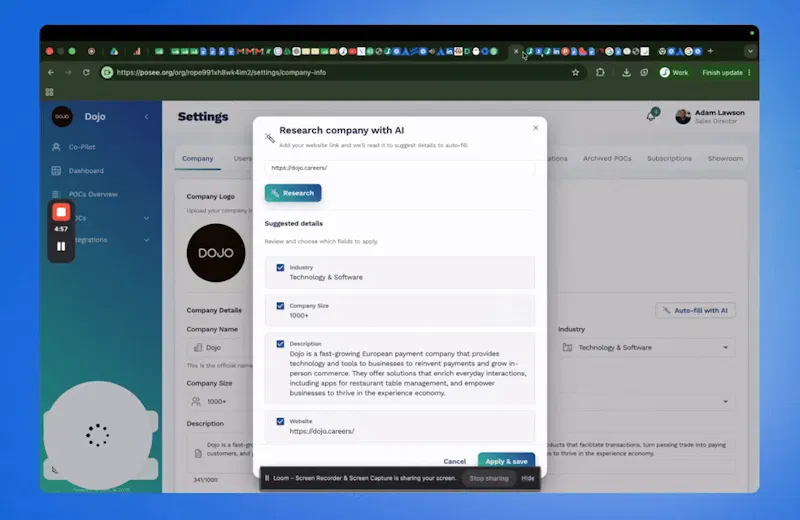
Task: Switch to the Company settings tab
Action: 197,159
